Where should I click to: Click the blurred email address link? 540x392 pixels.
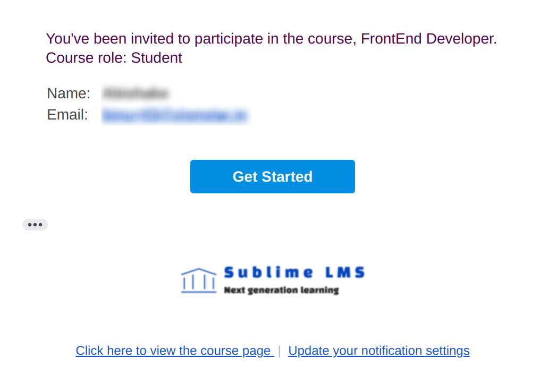coord(174,115)
